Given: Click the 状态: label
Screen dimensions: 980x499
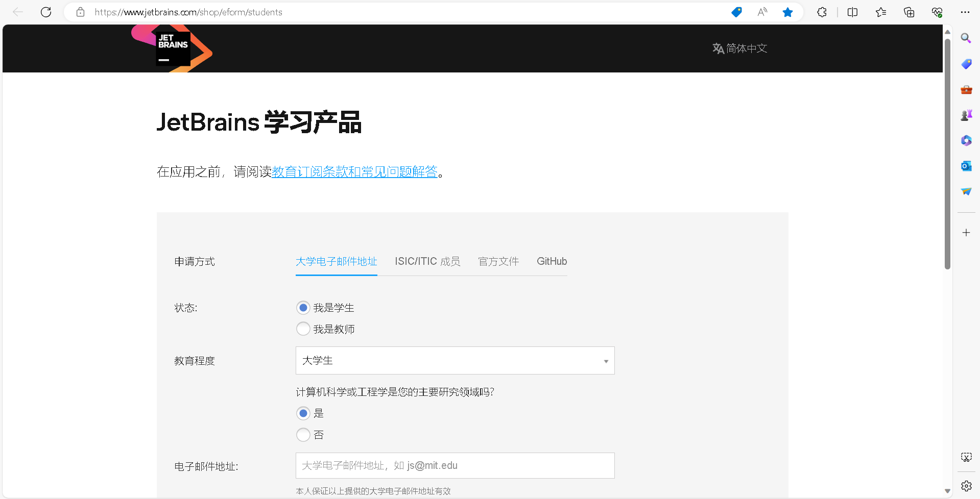Looking at the screenshot, I should [x=186, y=308].
